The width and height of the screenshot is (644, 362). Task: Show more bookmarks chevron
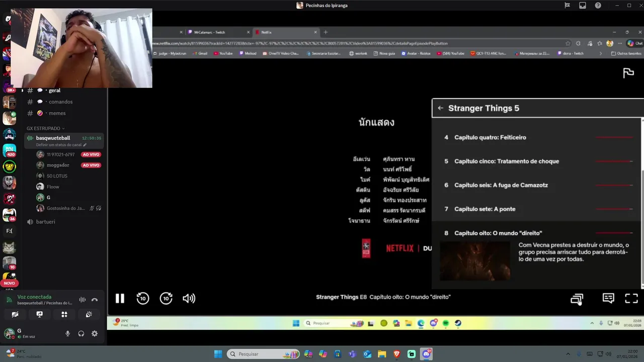pos(600,53)
